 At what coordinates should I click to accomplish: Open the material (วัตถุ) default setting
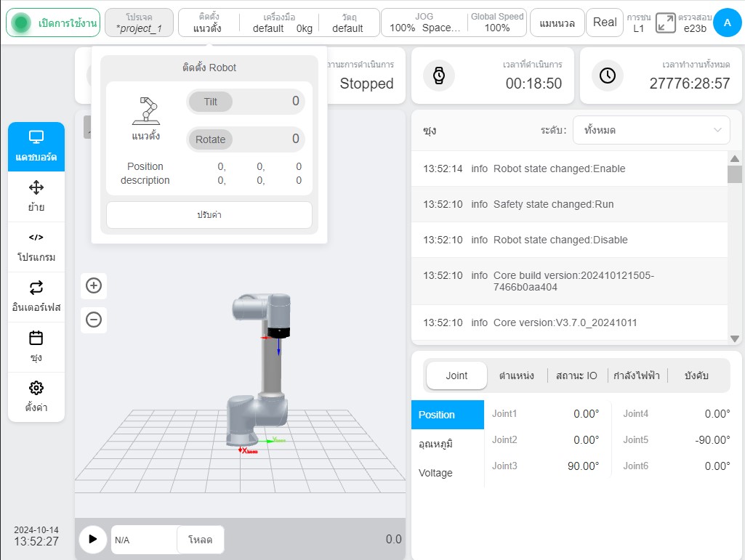click(348, 23)
